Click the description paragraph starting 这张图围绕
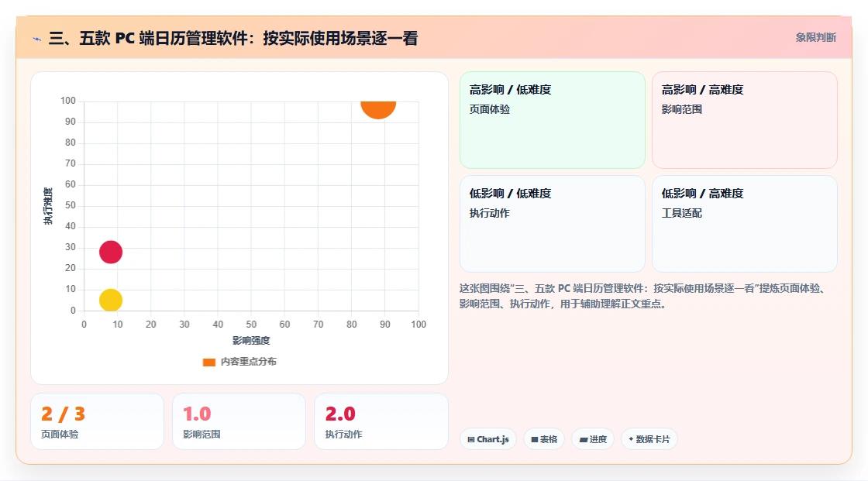Image resolution: width=868 pixels, height=481 pixels. pyautogui.click(x=642, y=296)
